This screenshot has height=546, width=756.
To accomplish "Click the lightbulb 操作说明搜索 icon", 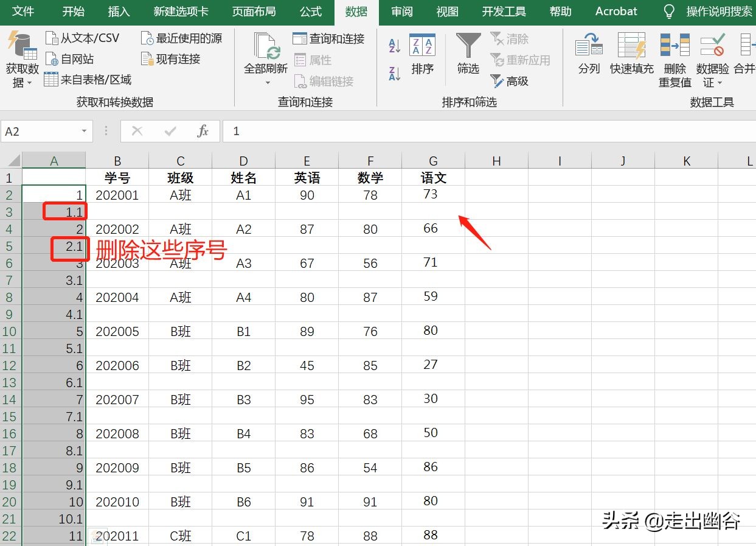I will (x=669, y=12).
